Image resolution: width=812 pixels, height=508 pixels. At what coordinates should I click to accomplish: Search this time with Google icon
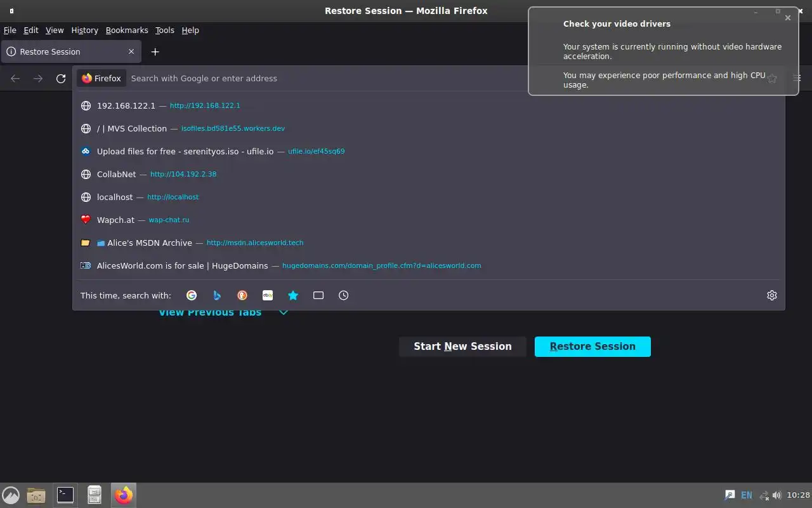pos(192,295)
